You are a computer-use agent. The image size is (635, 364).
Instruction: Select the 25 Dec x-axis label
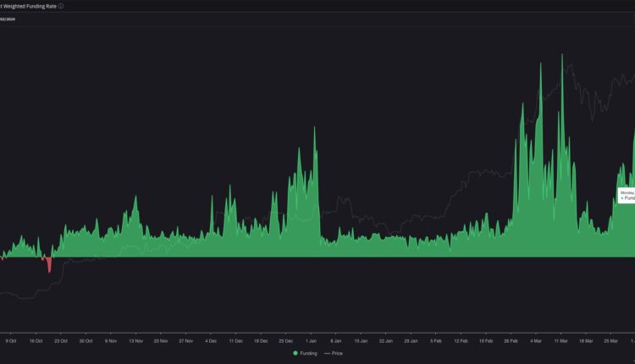tap(286, 340)
